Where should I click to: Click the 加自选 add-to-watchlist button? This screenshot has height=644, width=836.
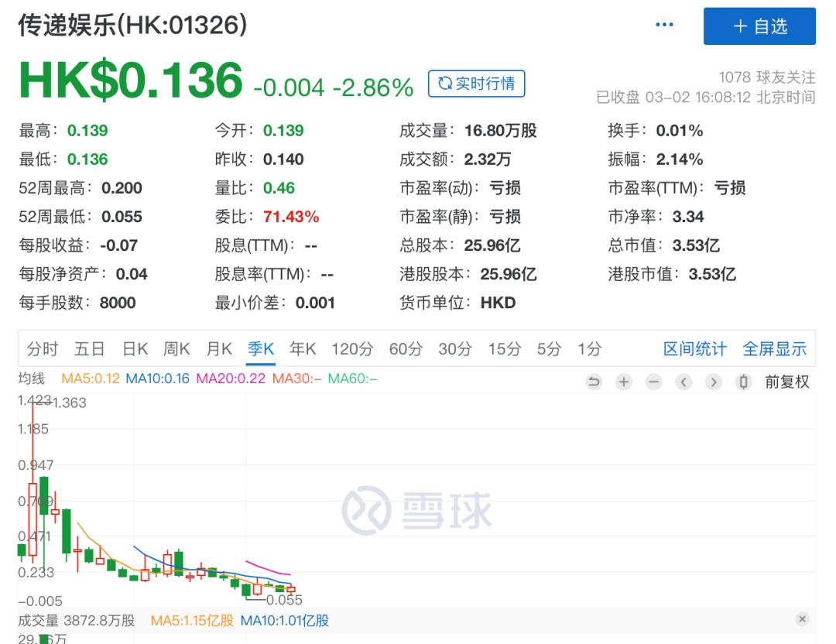pyautogui.click(x=761, y=25)
